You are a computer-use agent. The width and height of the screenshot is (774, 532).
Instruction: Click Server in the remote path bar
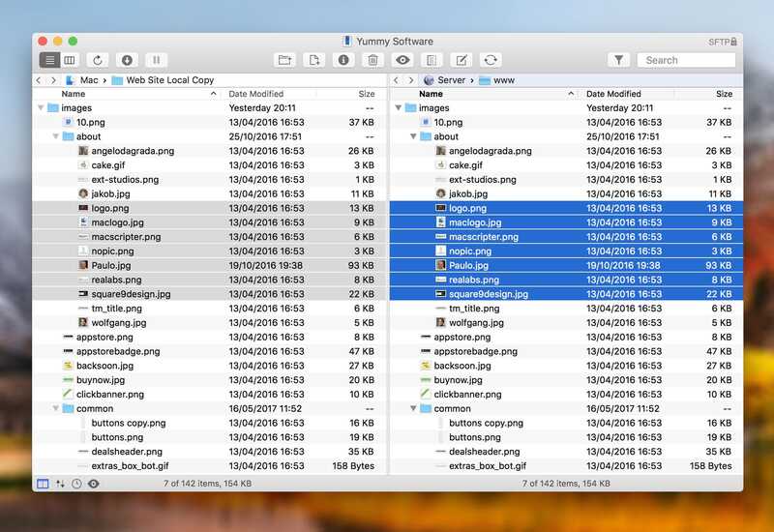[444, 80]
